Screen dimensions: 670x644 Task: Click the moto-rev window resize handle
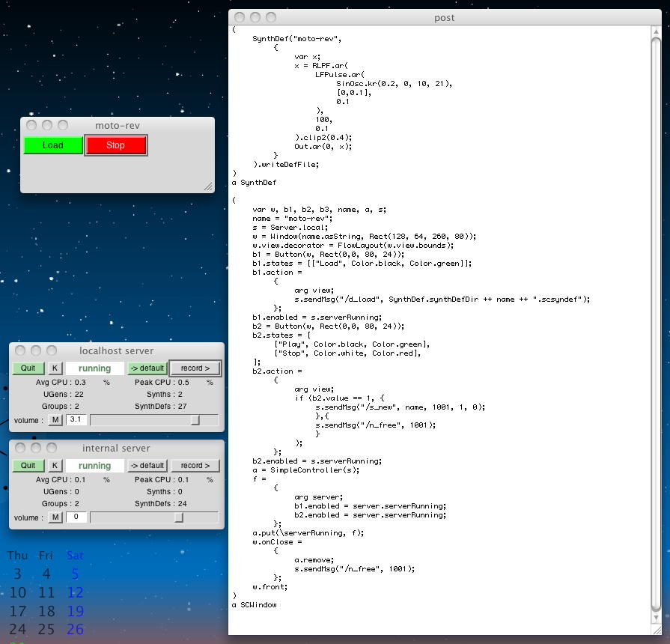coord(208,186)
